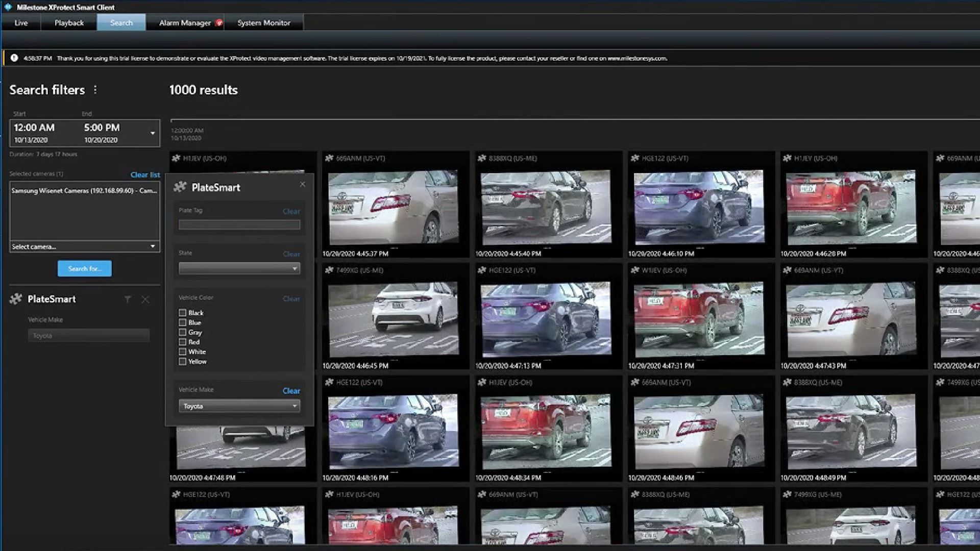This screenshot has width=980, height=551.
Task: Click the 5:00 PM end time value
Action: [102, 128]
